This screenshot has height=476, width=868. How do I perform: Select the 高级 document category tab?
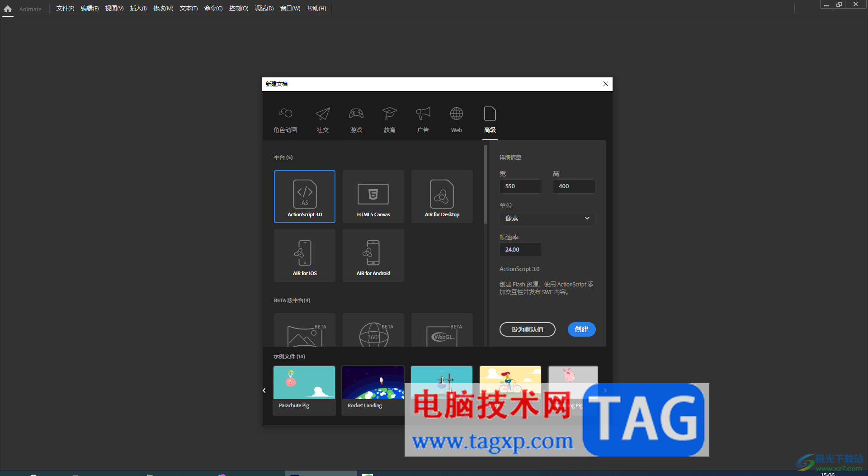click(490, 119)
